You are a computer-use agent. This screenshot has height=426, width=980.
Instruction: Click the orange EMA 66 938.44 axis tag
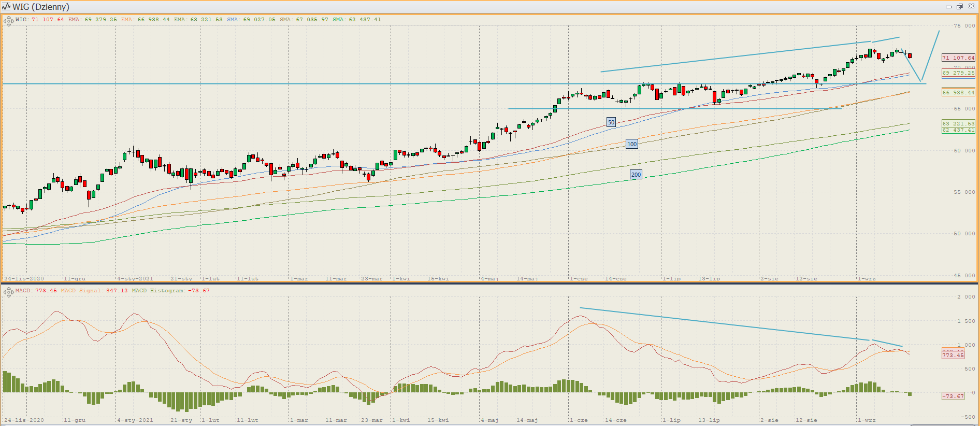[958, 93]
